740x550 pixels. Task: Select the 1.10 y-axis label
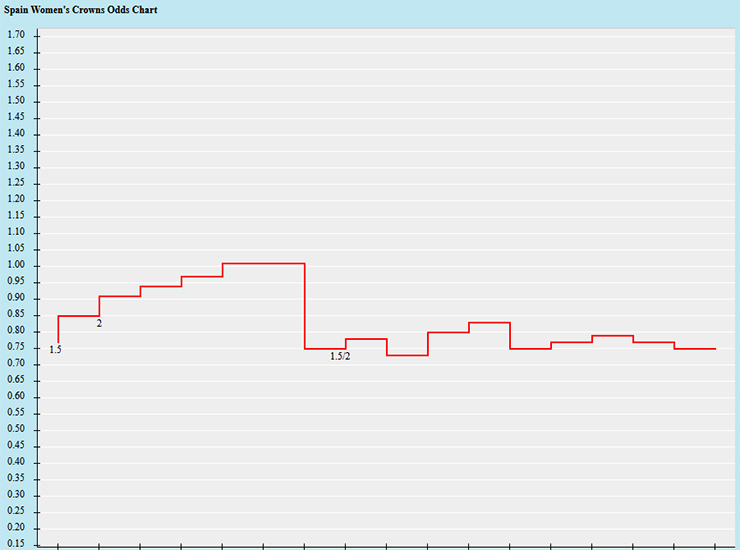(16, 232)
